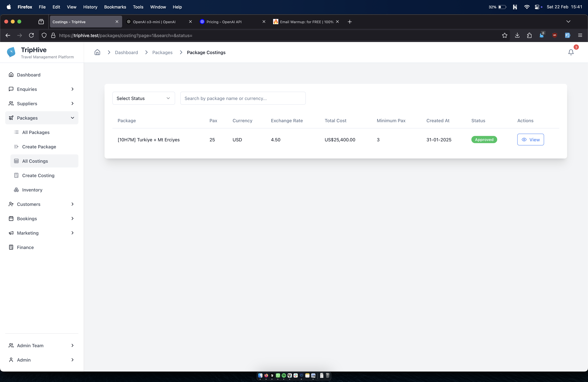588x382 pixels.
Task: Collapse the Packages sidebar section
Action: [72, 118]
